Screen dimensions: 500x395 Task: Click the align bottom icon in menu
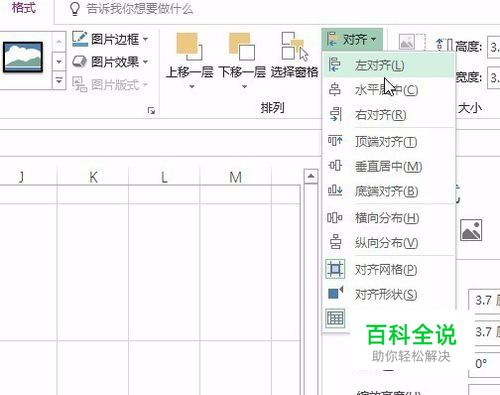pyautogui.click(x=335, y=190)
